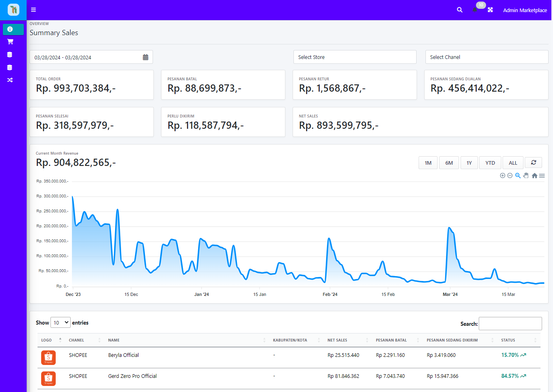Click Feb '24 peak on chart
Screen dimensions: 553x392
click(x=329, y=239)
